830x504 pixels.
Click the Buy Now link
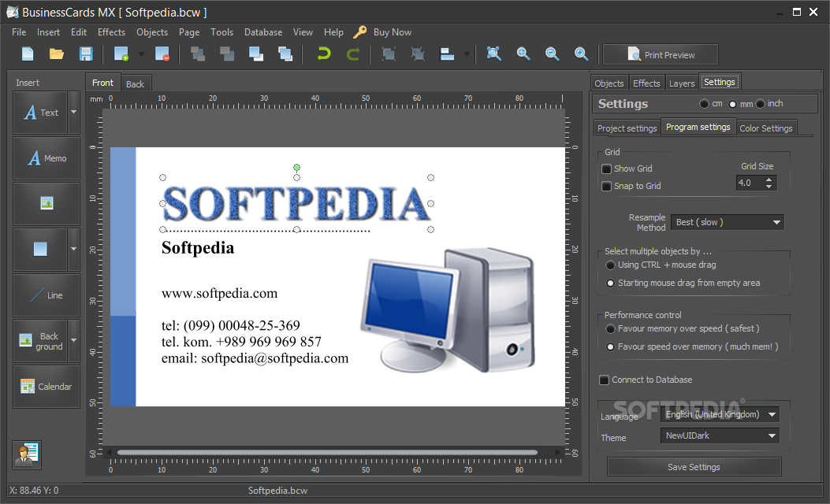coord(393,32)
